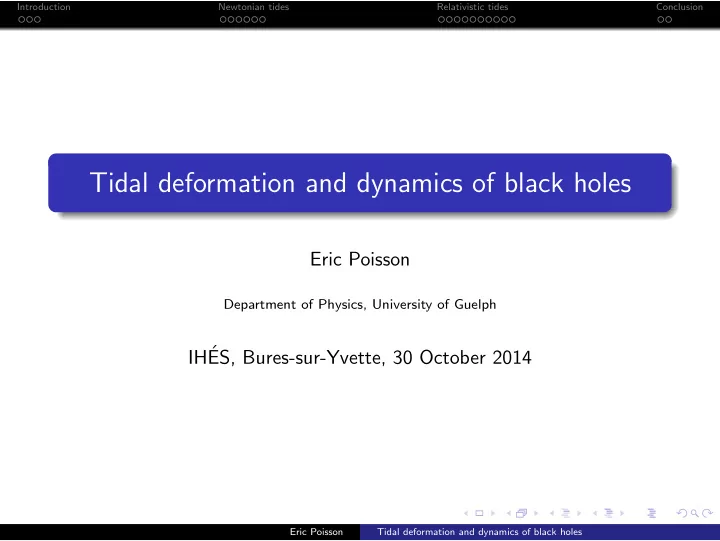Viewport: 720px width, 541px height.
Task: Select first frame circle under Conclusion
Action: click(x=660, y=20)
